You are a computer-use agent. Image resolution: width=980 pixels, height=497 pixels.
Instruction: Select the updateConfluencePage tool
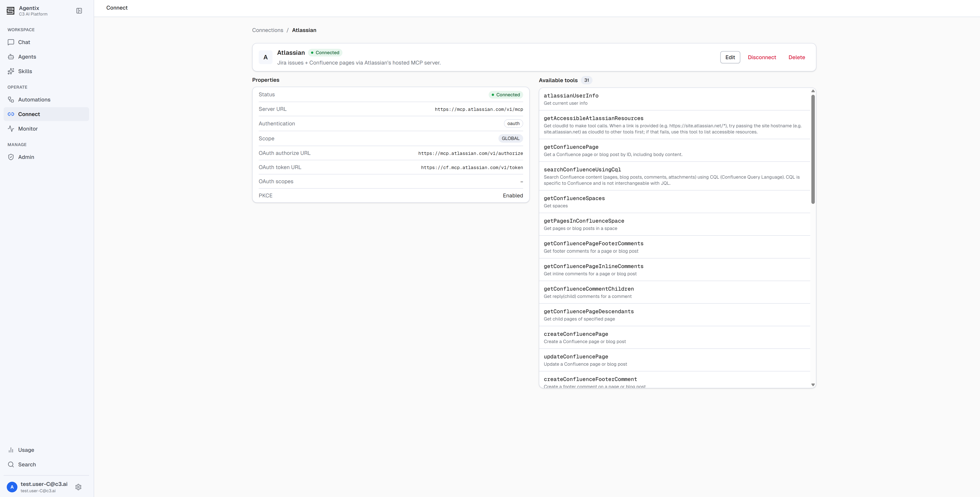pos(675,360)
